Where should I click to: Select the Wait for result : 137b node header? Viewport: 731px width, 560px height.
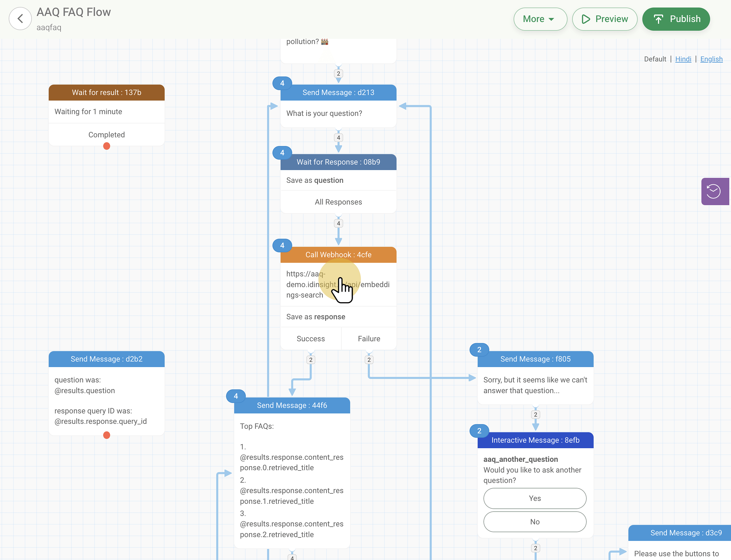[x=107, y=93]
